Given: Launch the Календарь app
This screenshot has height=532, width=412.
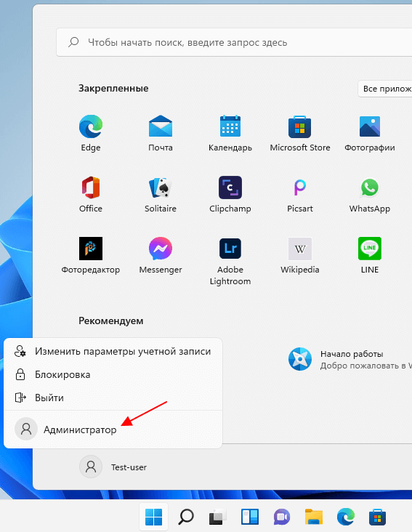Looking at the screenshot, I should click(x=230, y=133).
